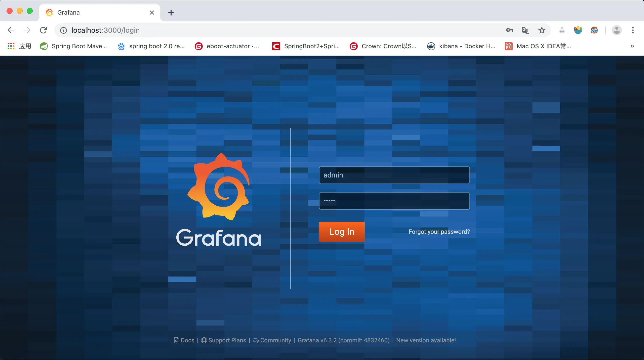Open the Google Translate page icon
Image resolution: width=644 pixels, height=360 pixels.
pyautogui.click(x=526, y=30)
